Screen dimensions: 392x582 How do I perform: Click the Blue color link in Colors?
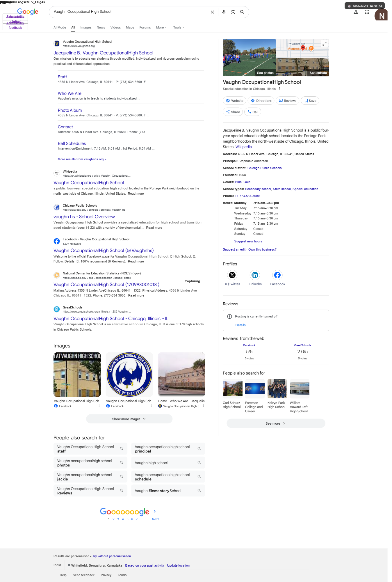[238, 182]
